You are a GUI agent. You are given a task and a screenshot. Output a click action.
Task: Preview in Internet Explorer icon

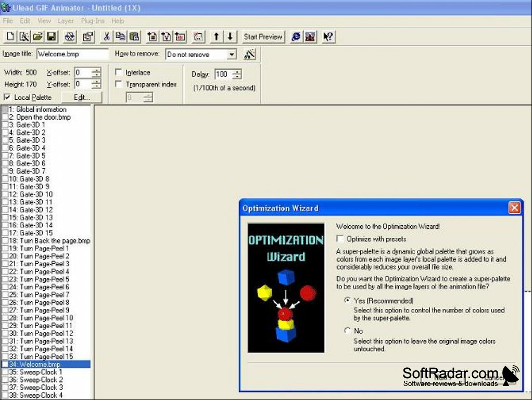(x=296, y=36)
